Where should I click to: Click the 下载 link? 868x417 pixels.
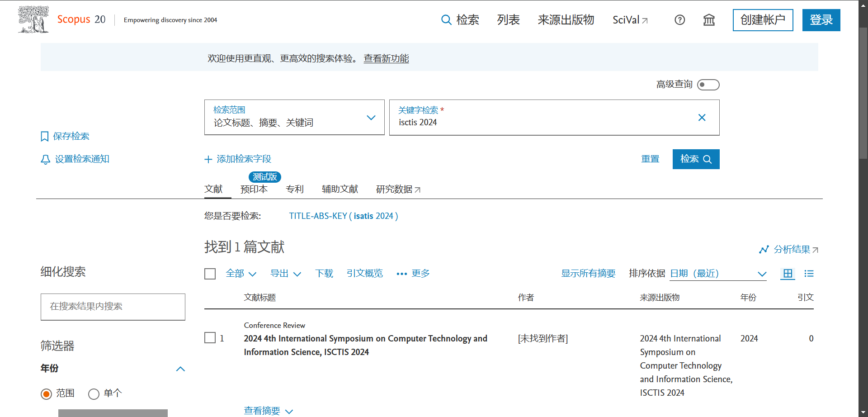click(x=324, y=274)
